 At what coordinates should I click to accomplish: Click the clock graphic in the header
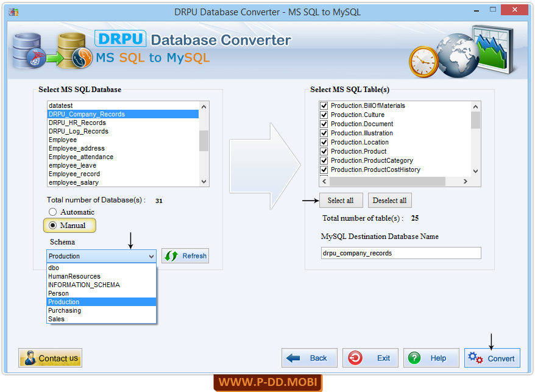coord(423,62)
